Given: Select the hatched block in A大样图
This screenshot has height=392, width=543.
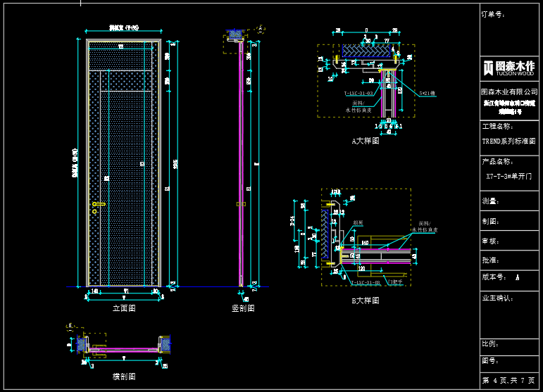Looking at the screenshot, I should [x=366, y=50].
